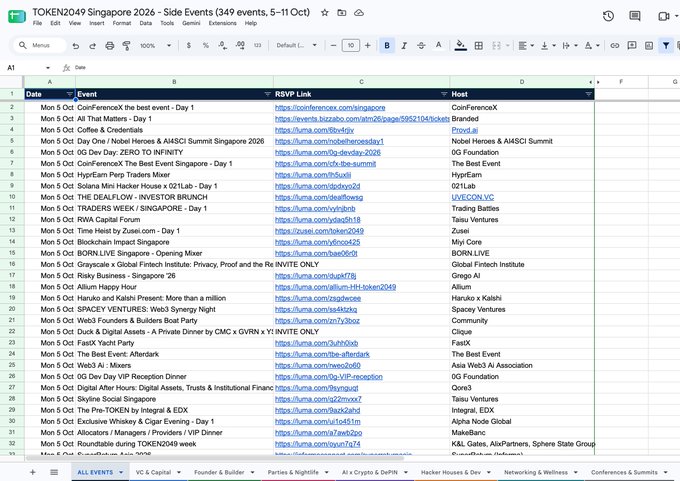The width and height of the screenshot is (680, 481).
Task: Open the Default font dropdown
Action: click(297, 46)
